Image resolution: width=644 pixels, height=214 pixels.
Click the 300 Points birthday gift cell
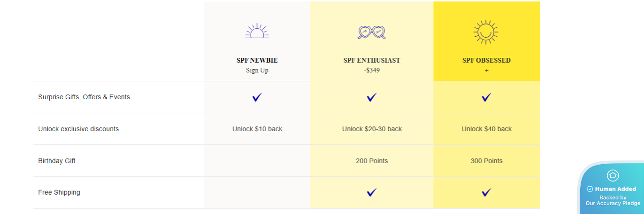click(486, 161)
